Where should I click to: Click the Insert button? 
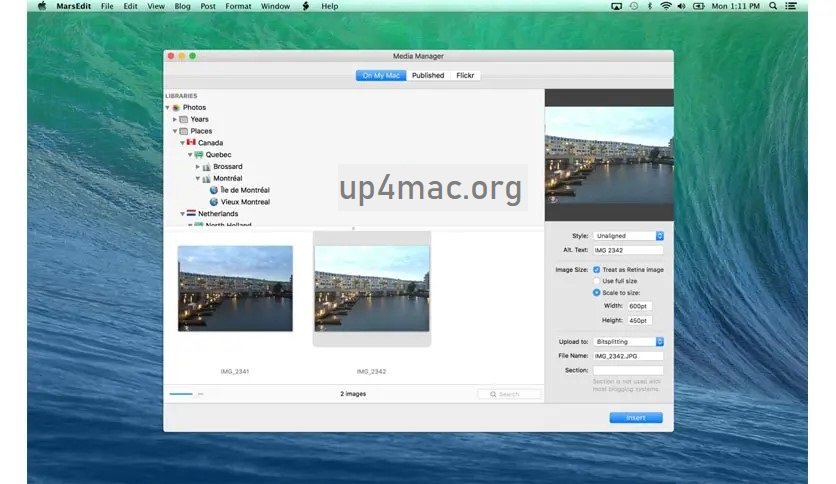point(635,417)
